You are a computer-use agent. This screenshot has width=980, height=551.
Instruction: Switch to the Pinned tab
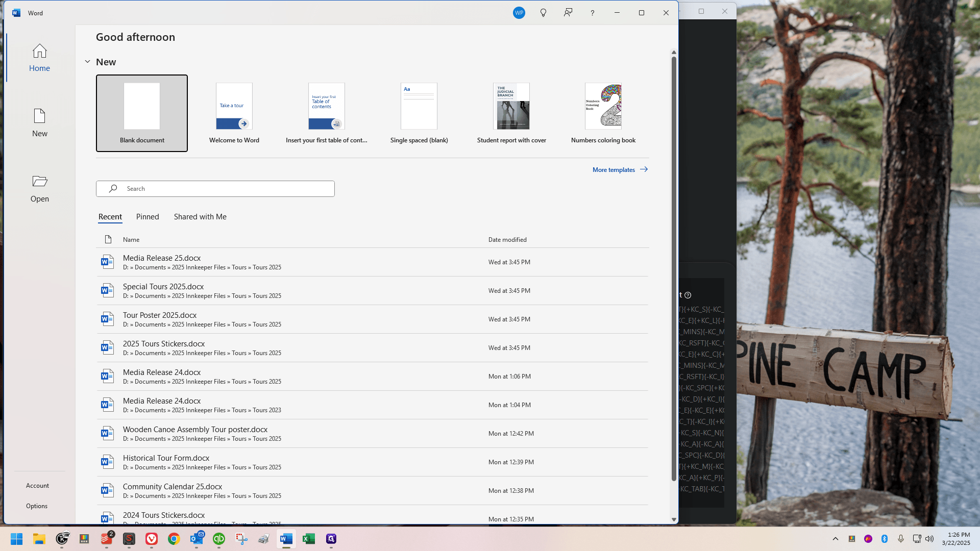(x=148, y=217)
